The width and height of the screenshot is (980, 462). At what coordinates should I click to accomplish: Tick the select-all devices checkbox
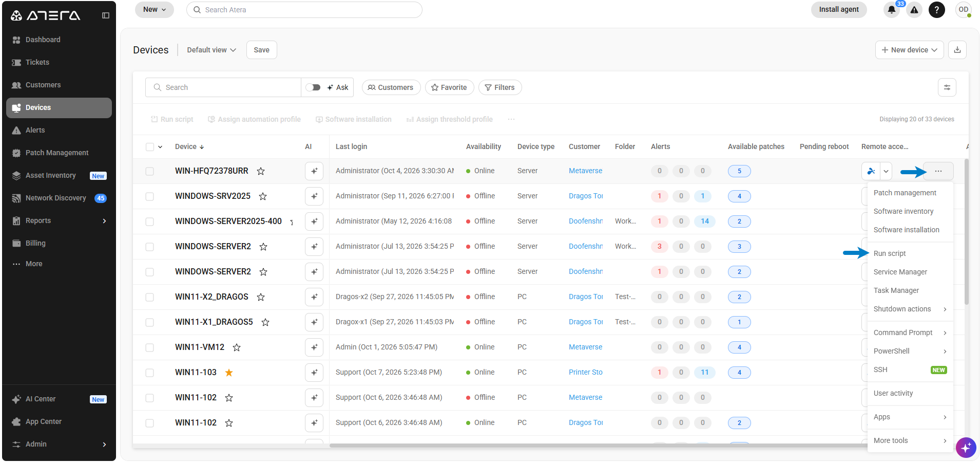tap(150, 147)
